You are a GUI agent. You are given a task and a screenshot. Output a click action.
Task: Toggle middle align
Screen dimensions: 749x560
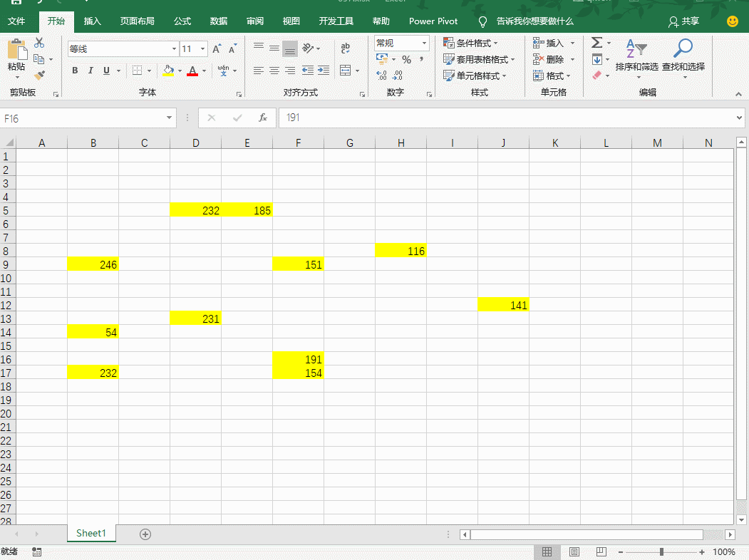274,48
